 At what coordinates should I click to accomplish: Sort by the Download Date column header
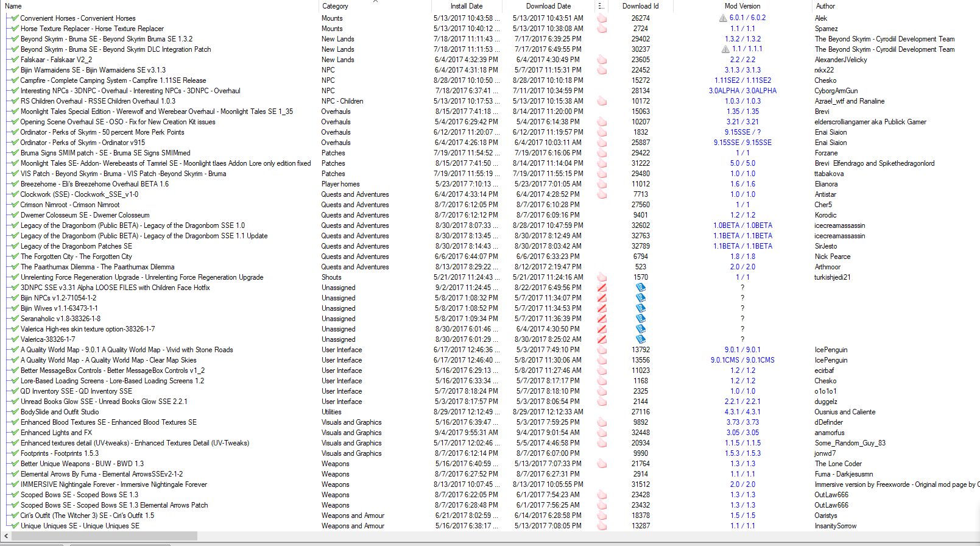[x=548, y=6]
